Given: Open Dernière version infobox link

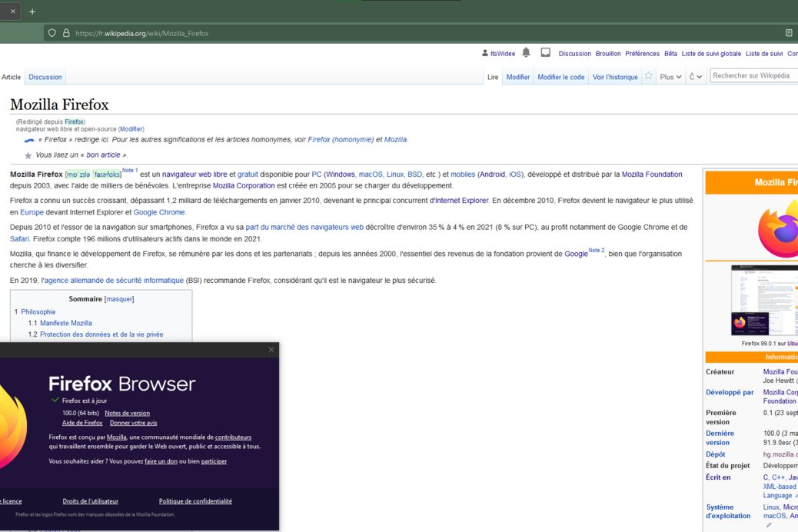Looking at the screenshot, I should (720, 437).
